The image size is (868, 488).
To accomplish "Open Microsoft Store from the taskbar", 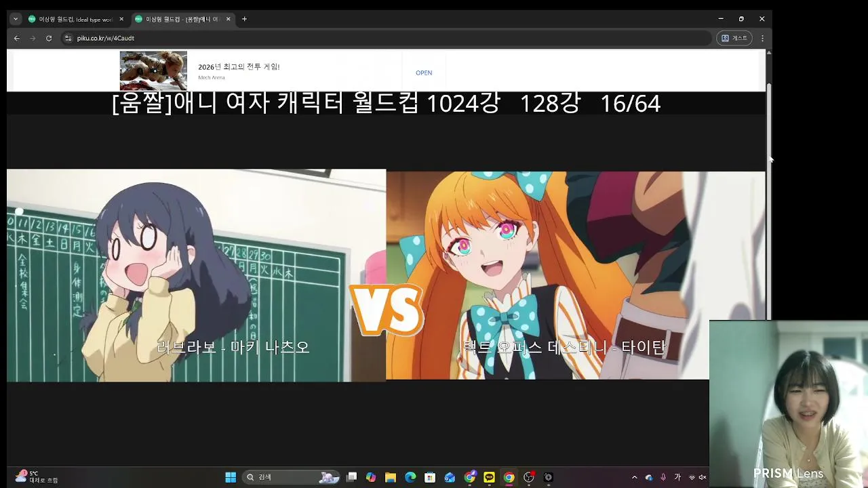I will [430, 477].
